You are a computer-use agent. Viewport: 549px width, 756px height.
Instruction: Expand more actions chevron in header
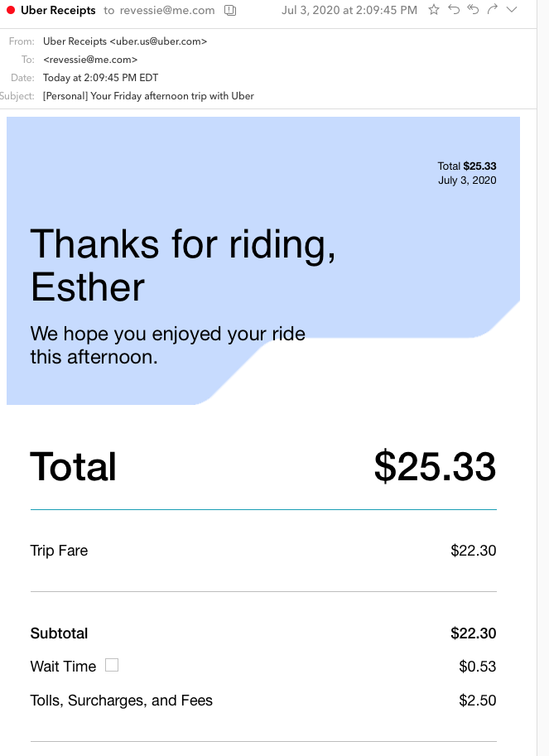512,10
